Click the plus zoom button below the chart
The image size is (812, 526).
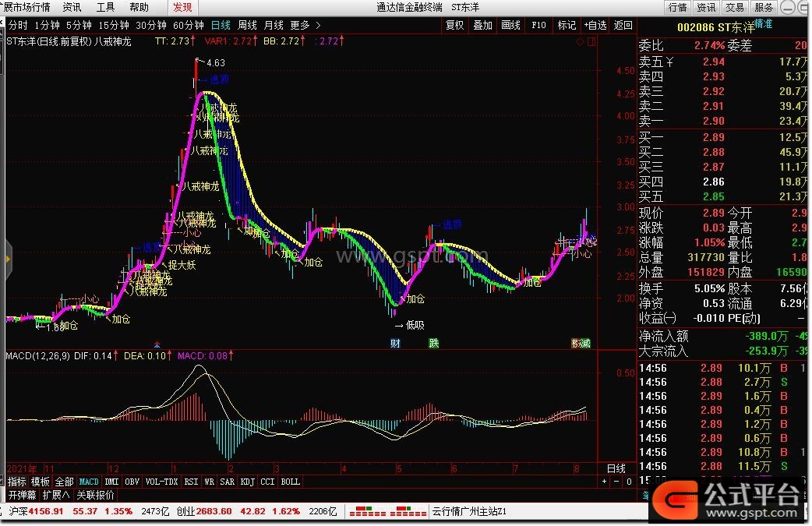click(605, 482)
